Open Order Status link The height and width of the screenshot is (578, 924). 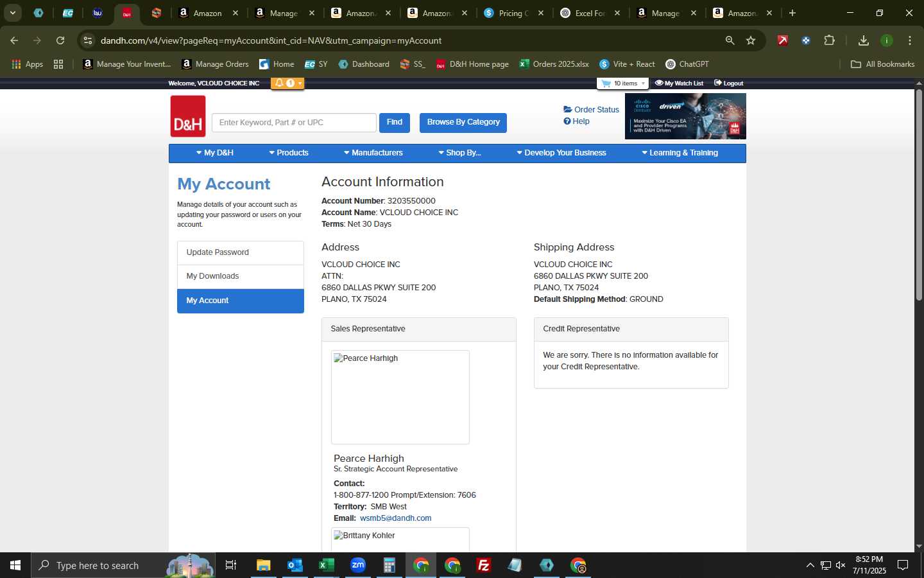tap(591, 110)
